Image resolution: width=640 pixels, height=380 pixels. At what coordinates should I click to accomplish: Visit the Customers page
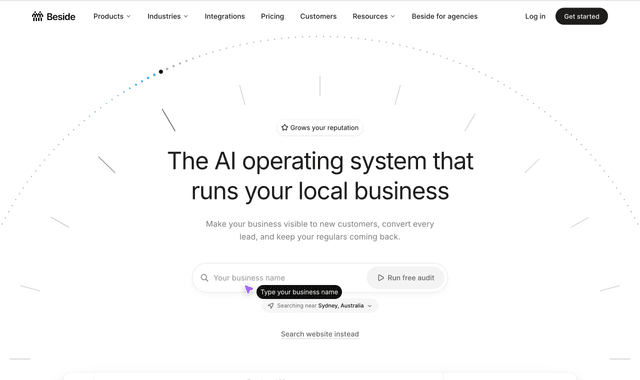[318, 16]
